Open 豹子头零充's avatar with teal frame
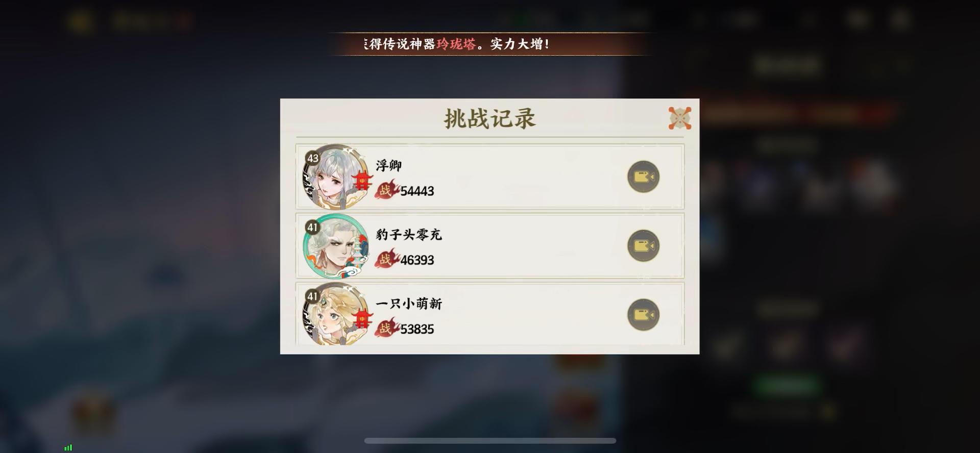Image resolution: width=980 pixels, height=453 pixels. coord(335,246)
